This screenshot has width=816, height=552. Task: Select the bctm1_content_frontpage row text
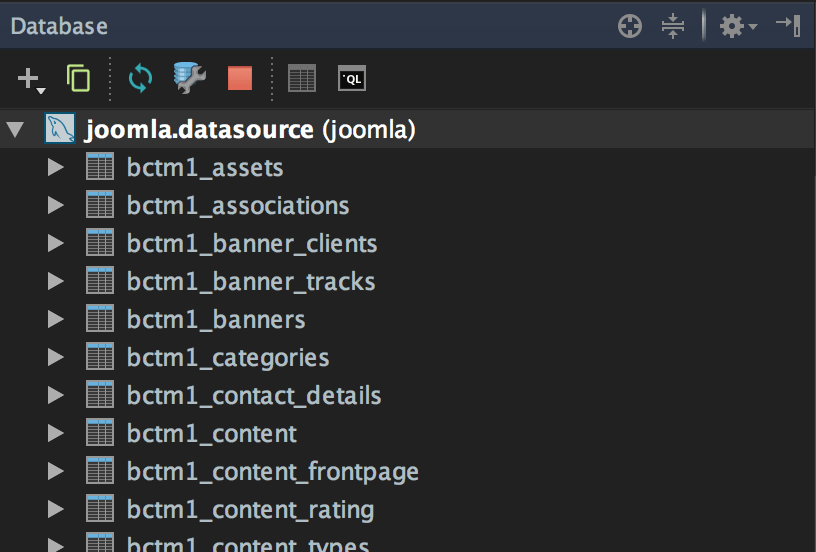pyautogui.click(x=273, y=472)
